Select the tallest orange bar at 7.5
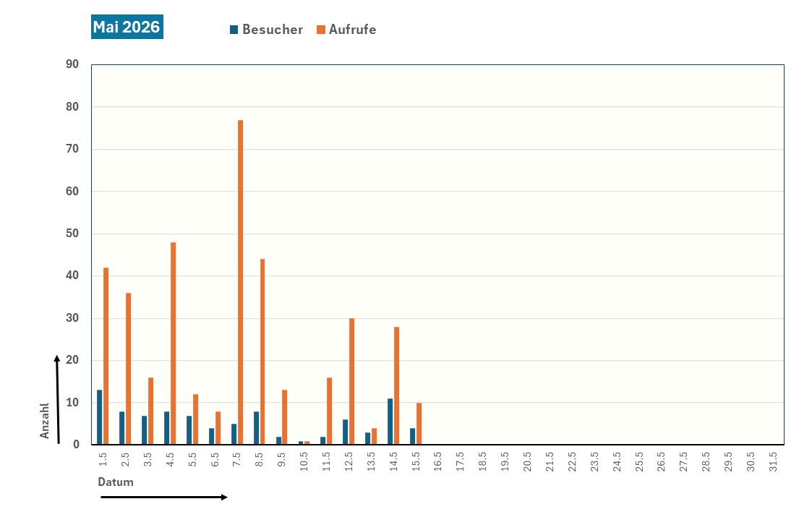Screen dimensions: 812x525 click(x=240, y=282)
